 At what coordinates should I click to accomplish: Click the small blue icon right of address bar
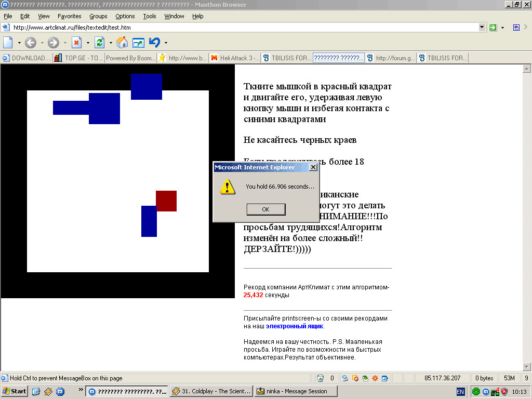[516, 28]
